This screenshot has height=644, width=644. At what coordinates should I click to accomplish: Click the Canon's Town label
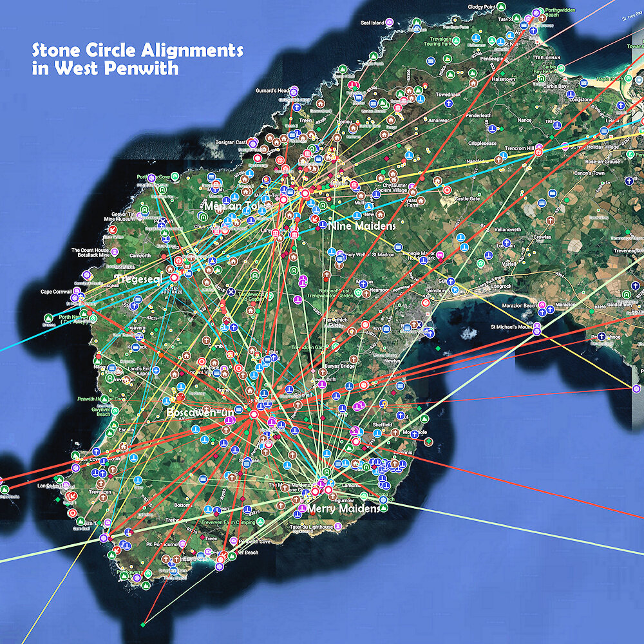pyautogui.click(x=589, y=173)
